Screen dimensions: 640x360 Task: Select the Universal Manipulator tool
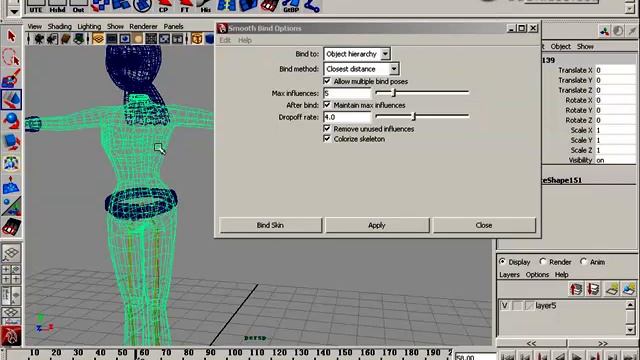click(x=11, y=163)
